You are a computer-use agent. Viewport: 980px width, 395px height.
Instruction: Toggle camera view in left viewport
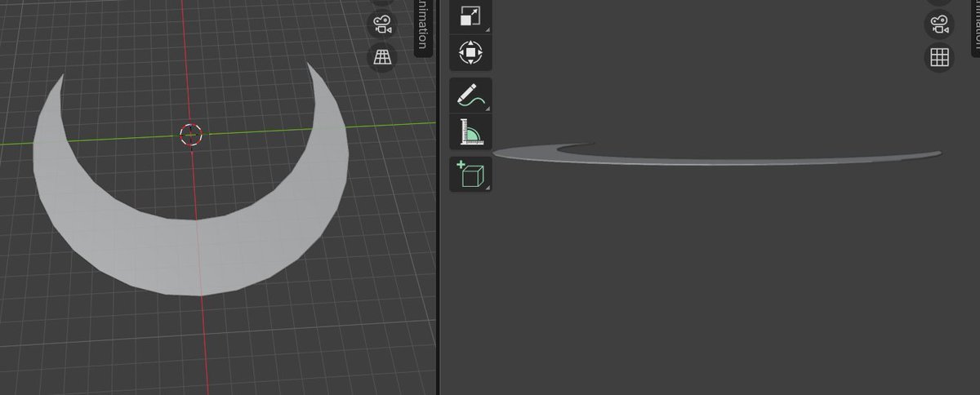(x=382, y=24)
